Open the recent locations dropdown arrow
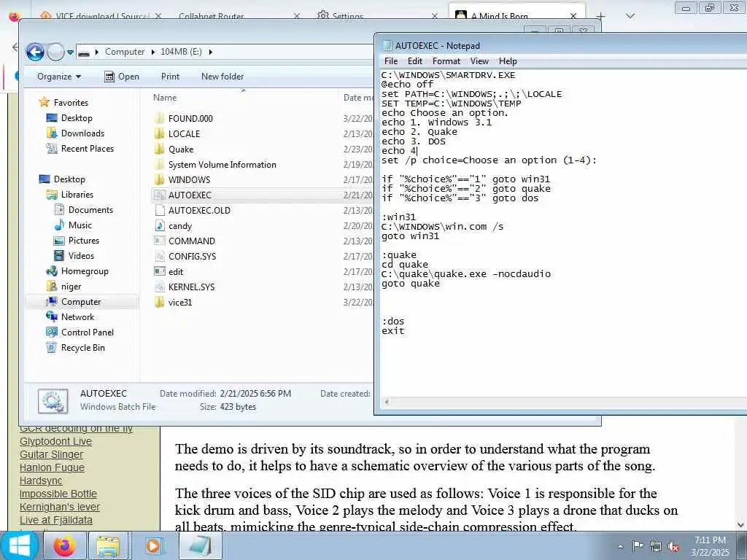The width and height of the screenshot is (747, 560). tap(71, 52)
